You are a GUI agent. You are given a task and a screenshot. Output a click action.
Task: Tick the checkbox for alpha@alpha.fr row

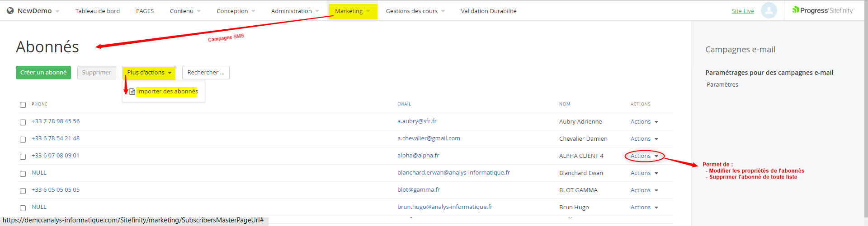tap(23, 157)
